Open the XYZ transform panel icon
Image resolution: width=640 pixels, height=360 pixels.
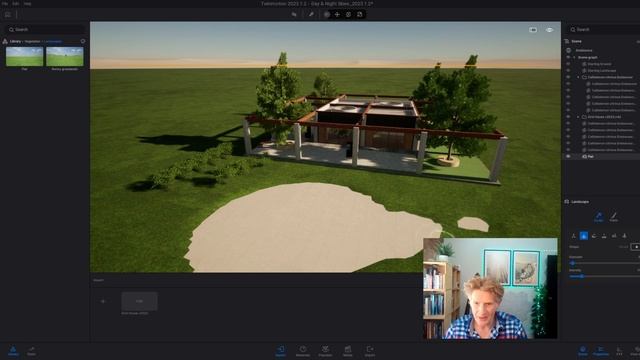click(x=619, y=351)
